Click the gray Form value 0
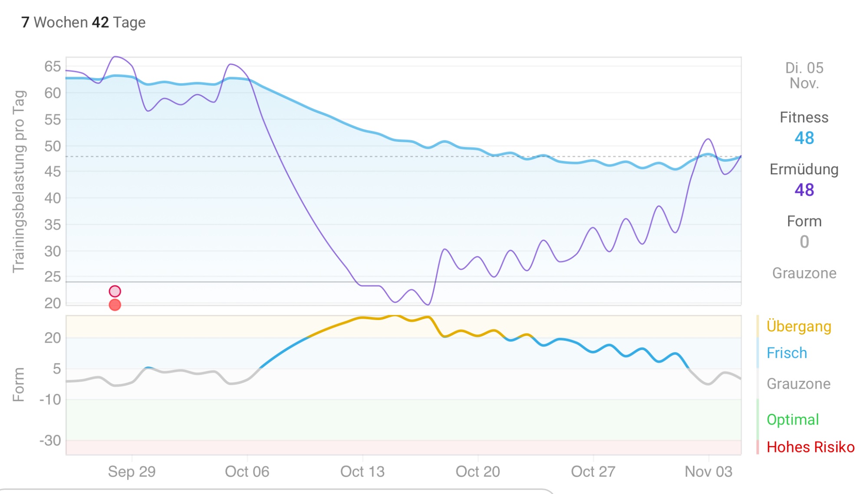868x494 pixels. coord(804,242)
